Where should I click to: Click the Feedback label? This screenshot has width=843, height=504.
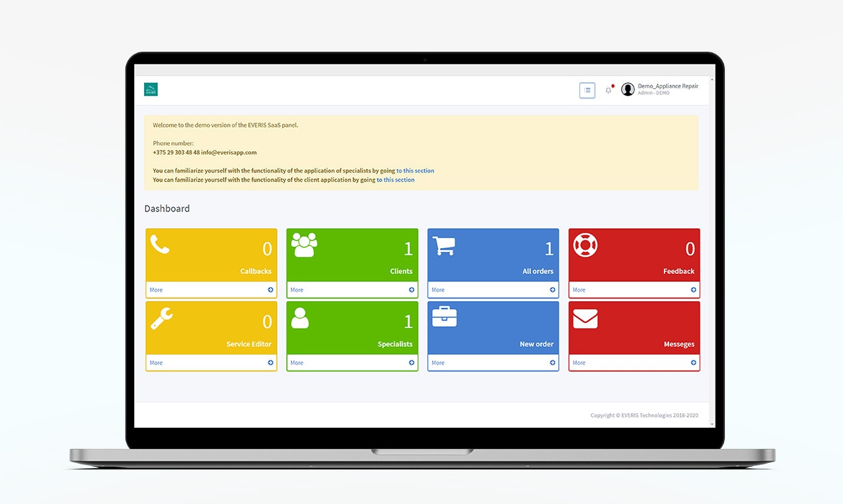[x=679, y=271]
